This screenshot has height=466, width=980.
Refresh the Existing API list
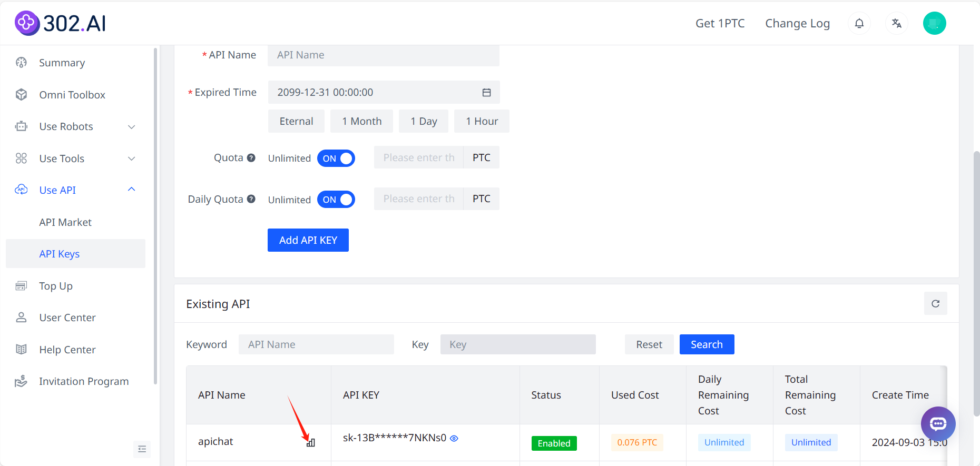coord(935,303)
